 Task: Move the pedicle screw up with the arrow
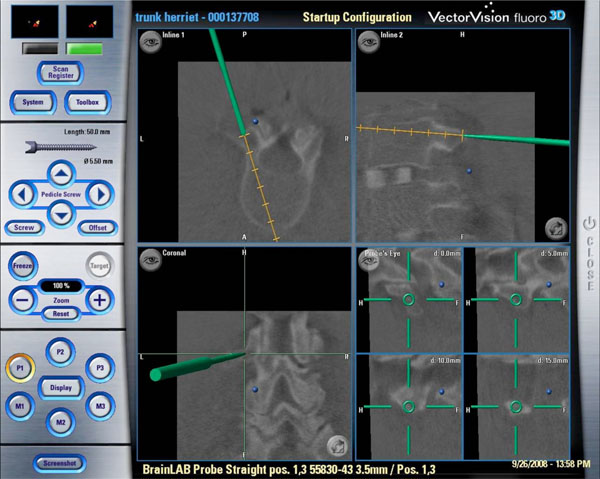pyautogui.click(x=61, y=174)
